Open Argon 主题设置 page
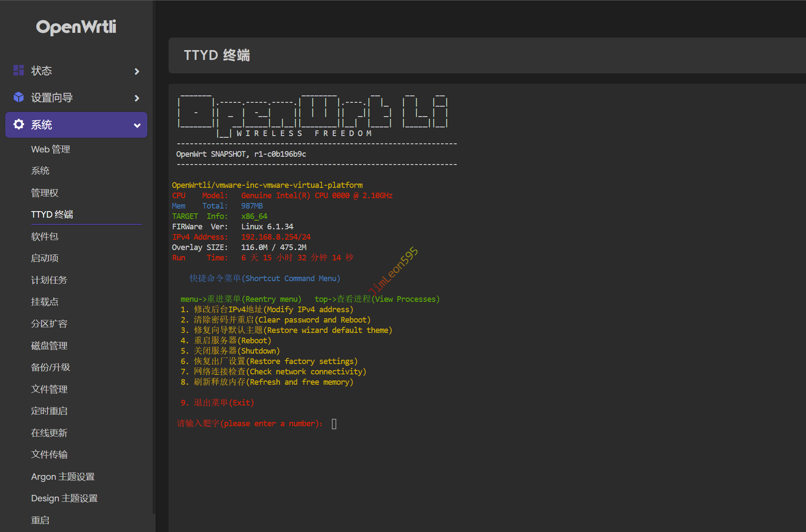The height and width of the screenshot is (532, 806). coord(63,477)
